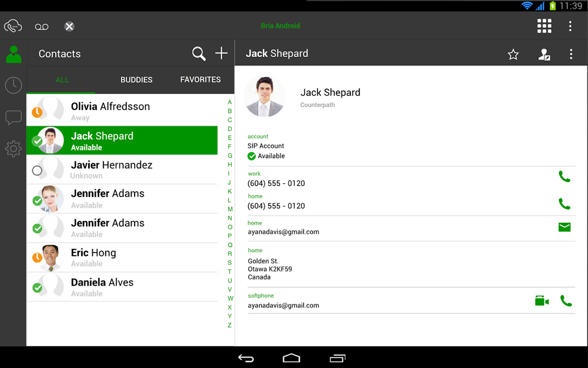Send email to ayanadavis@gmail.com envelope icon
588x368 pixels.
tap(565, 227)
